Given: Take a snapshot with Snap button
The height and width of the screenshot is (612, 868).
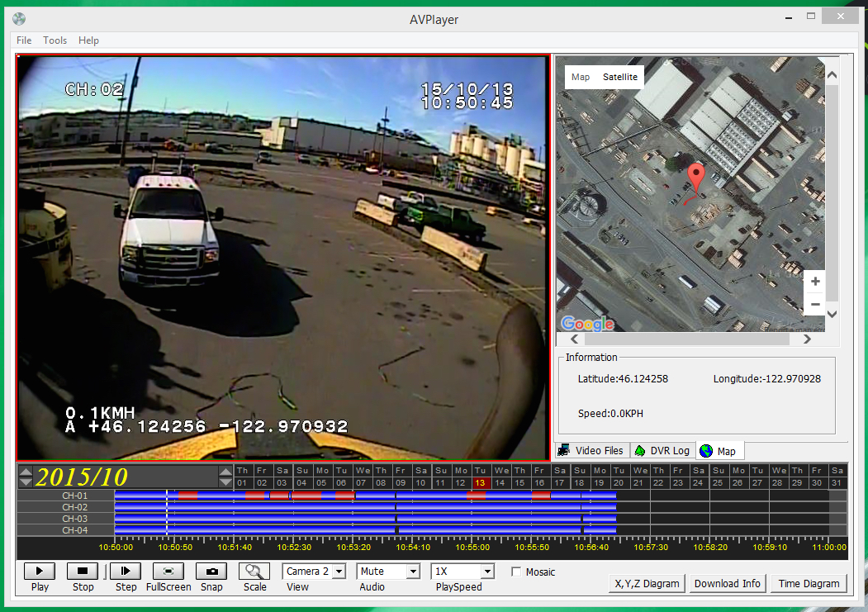Looking at the screenshot, I should coord(211,571).
